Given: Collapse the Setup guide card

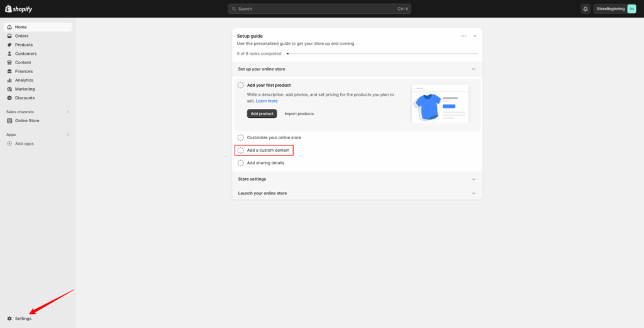Looking at the screenshot, I should [475, 36].
